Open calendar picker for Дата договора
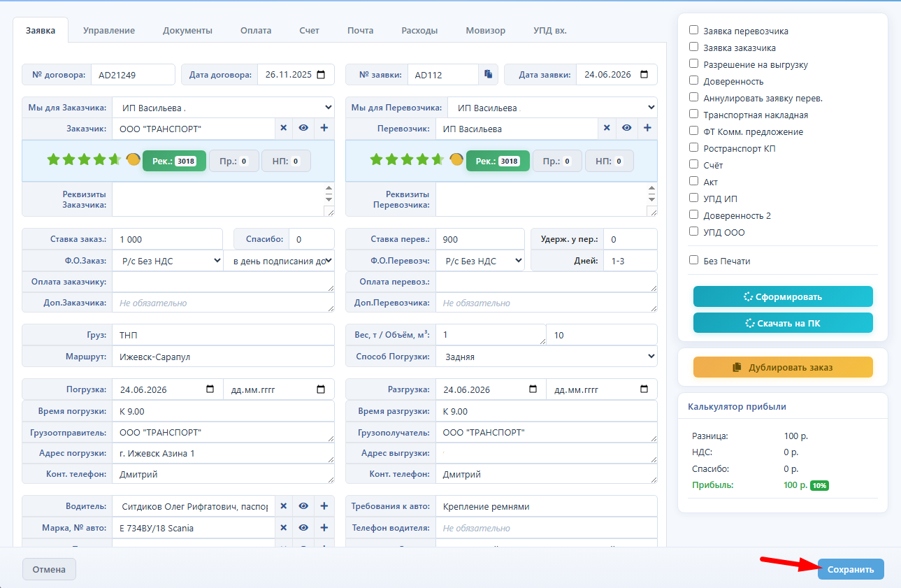Image resolution: width=901 pixels, height=588 pixels. click(321, 75)
